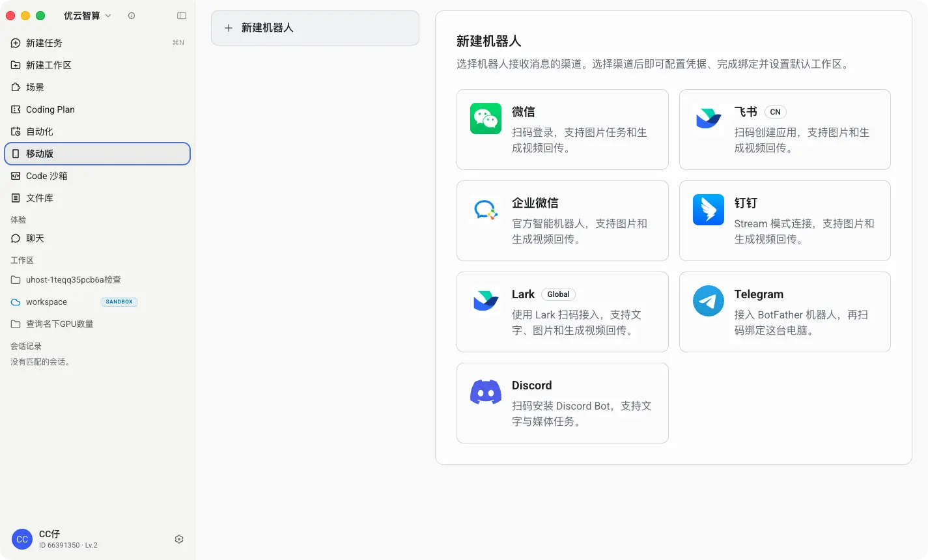Open the uhost-1teqq35pcb6a检查 workspace folder
This screenshot has height=560, width=928.
point(98,280)
